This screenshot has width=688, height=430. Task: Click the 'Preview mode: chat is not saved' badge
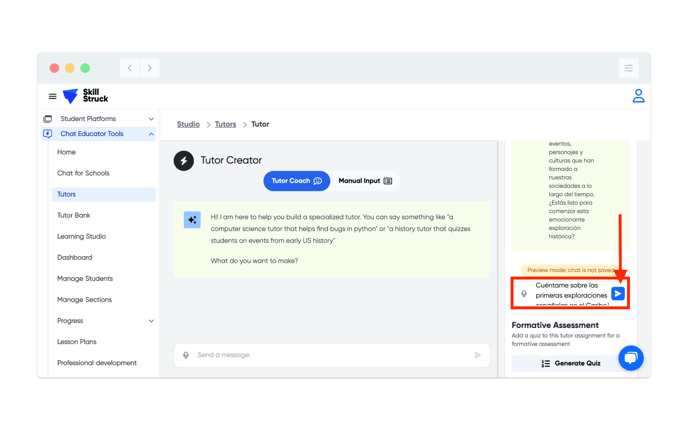click(571, 270)
